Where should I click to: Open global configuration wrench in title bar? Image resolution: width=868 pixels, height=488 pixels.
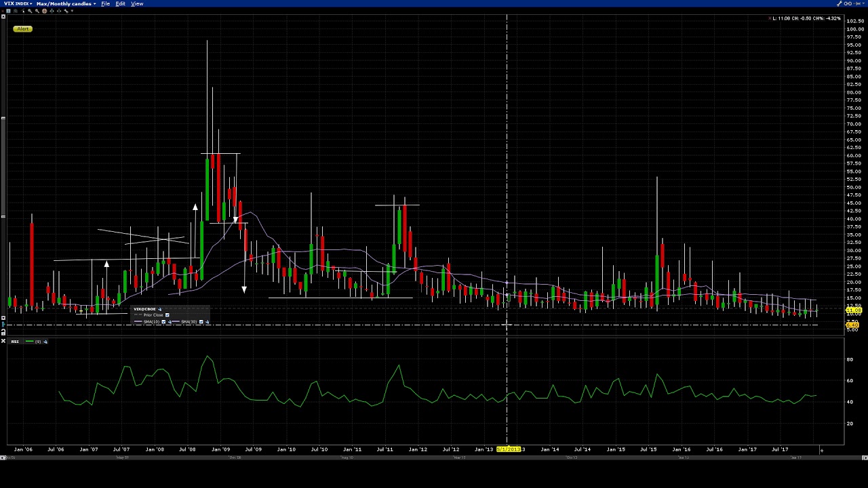point(839,3)
